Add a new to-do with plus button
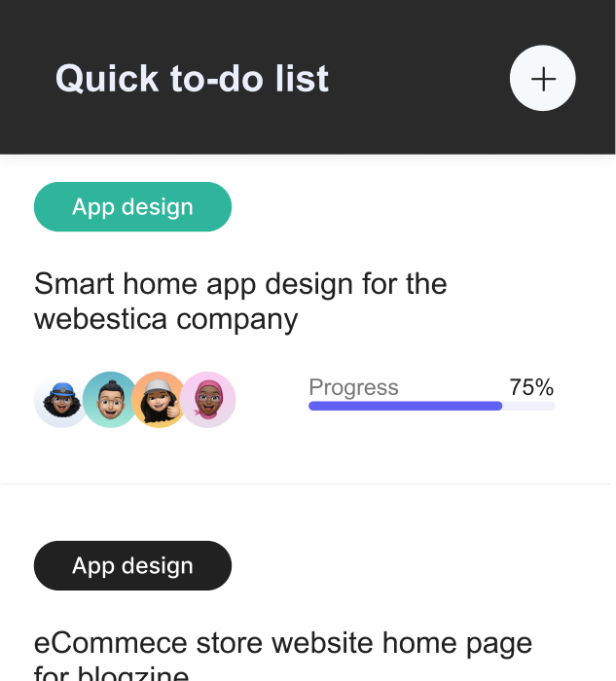 543,79
